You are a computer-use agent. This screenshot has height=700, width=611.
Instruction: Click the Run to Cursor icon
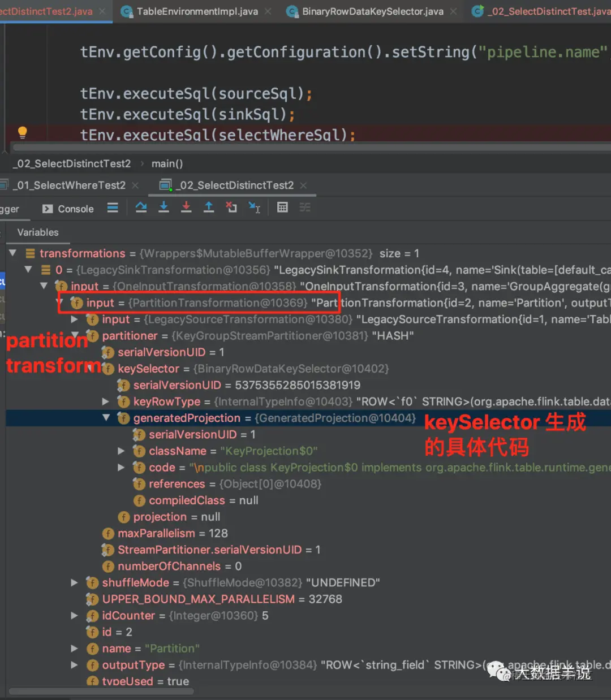click(255, 208)
